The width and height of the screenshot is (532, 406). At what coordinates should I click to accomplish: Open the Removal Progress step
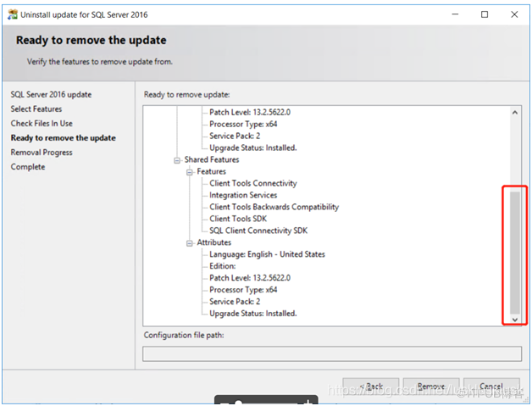tap(42, 153)
